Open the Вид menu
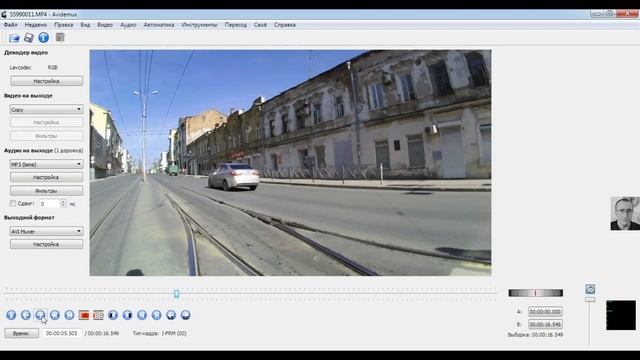This screenshot has width=640, height=360. [x=85, y=25]
